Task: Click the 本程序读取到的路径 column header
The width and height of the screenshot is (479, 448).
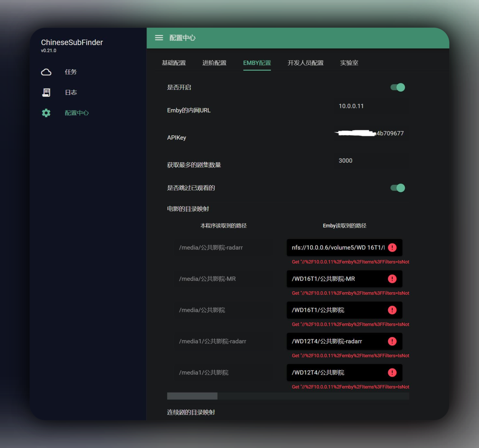Action: pyautogui.click(x=223, y=226)
